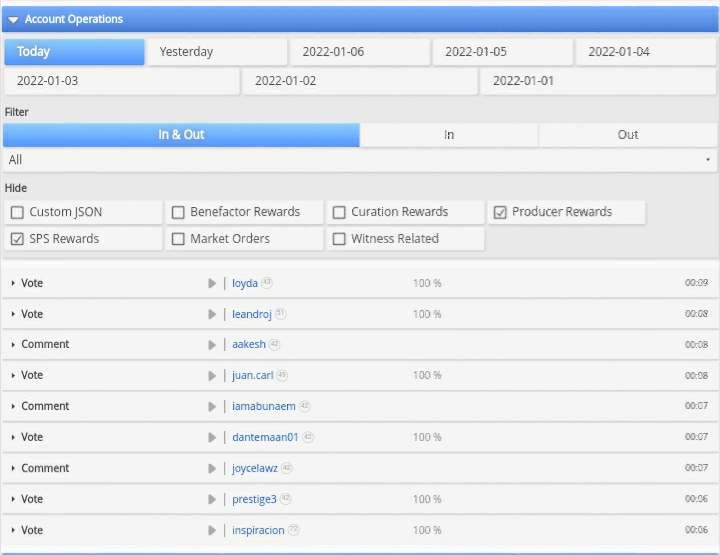Check the Witness Related checkbox
720x555 pixels.
[339, 239]
